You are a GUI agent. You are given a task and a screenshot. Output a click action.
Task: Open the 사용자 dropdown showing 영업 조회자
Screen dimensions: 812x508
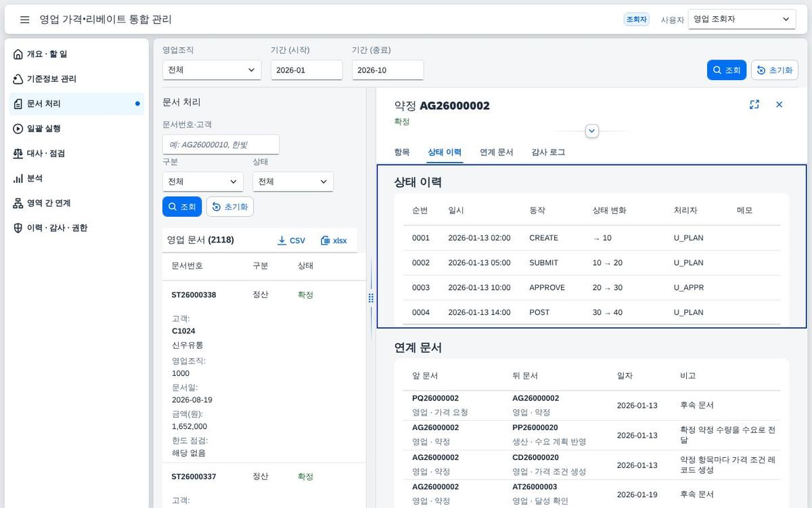(x=742, y=20)
